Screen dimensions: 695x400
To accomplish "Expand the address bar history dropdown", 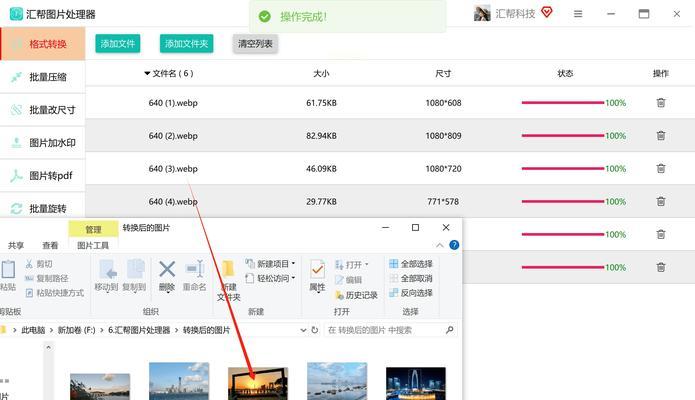I will pos(303,330).
